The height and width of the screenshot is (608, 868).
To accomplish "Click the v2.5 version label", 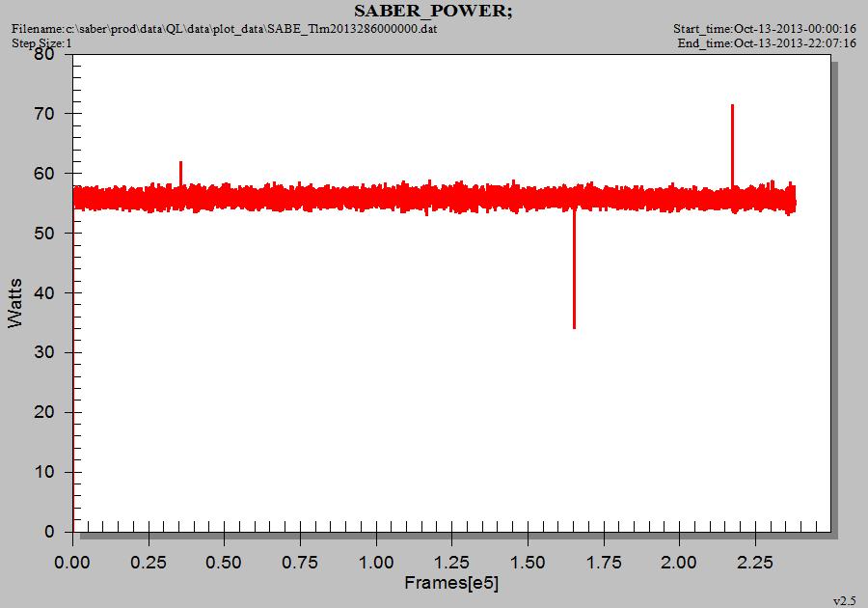I will (844, 601).
